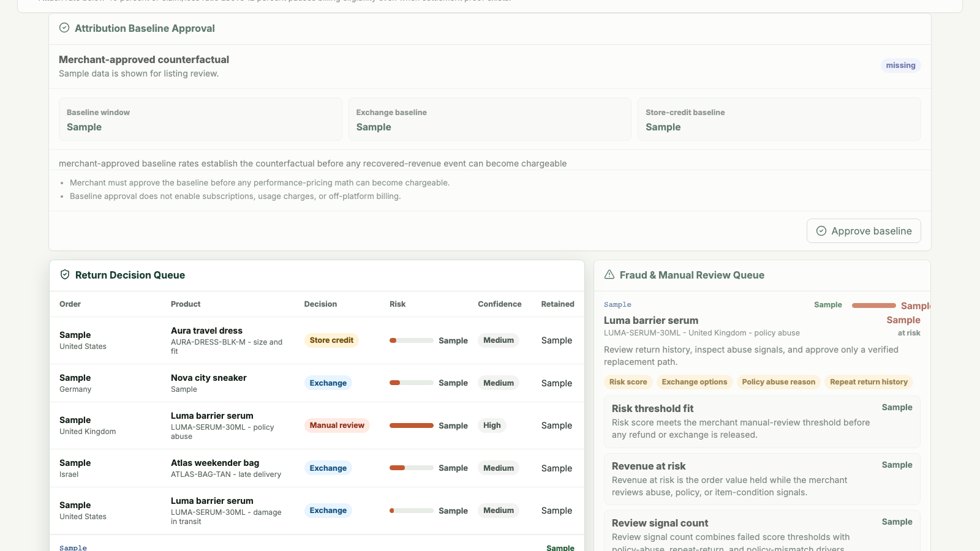Click the 'AURA-DRESS-BLK-M - size and fit' text
980x551 pixels.
coord(227,347)
